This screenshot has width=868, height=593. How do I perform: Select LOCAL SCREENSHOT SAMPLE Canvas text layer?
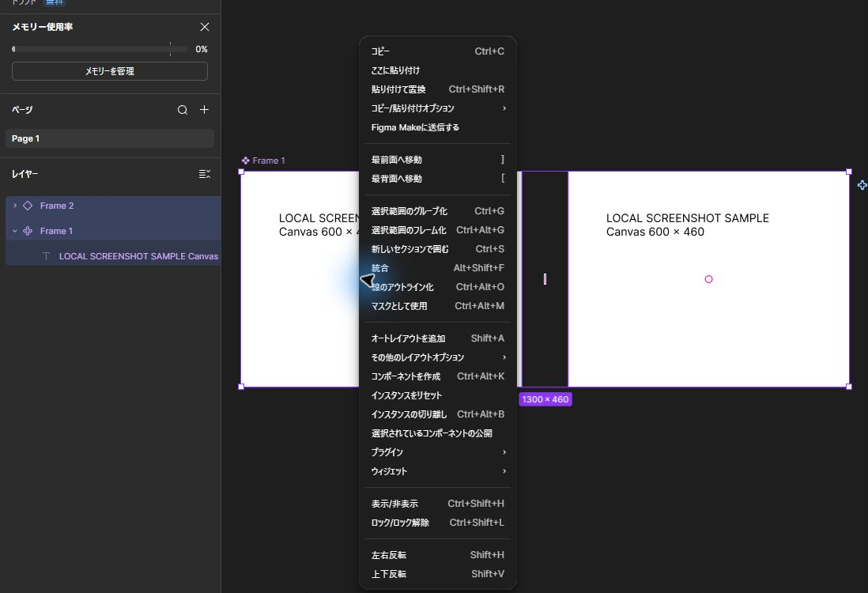[x=138, y=256]
